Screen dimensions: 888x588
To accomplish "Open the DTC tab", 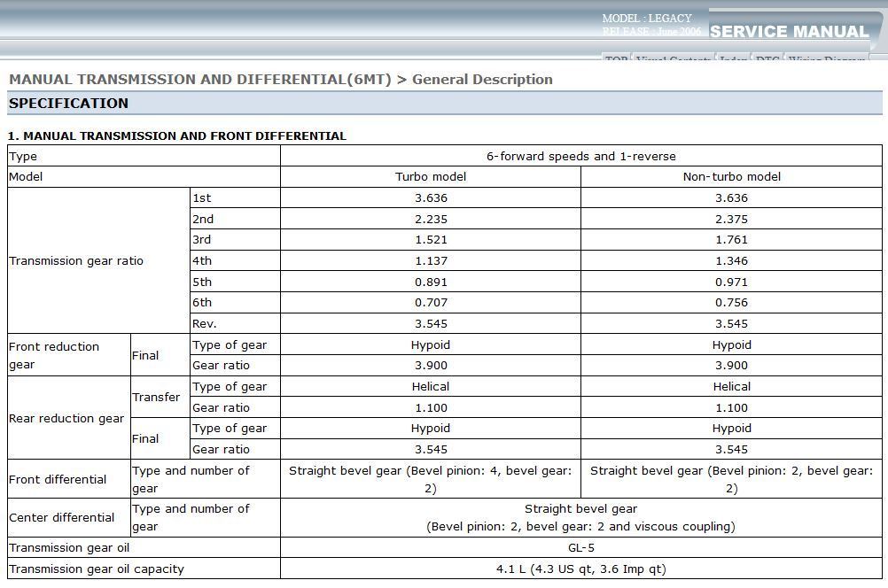I will click(x=767, y=59).
